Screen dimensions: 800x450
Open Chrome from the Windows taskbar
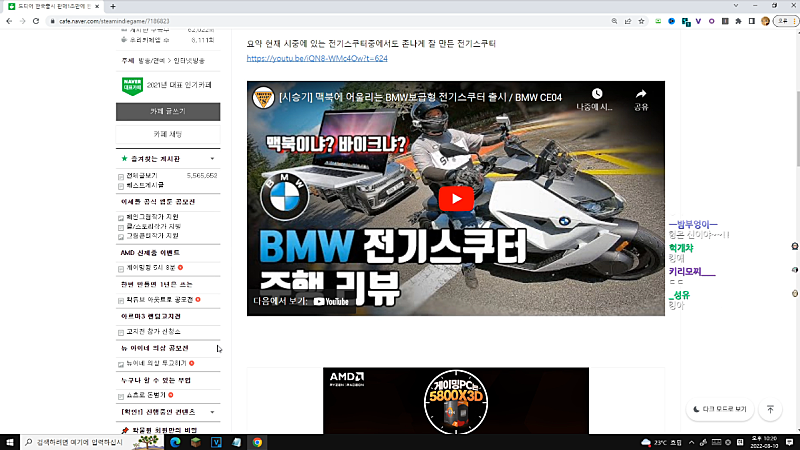click(257, 441)
